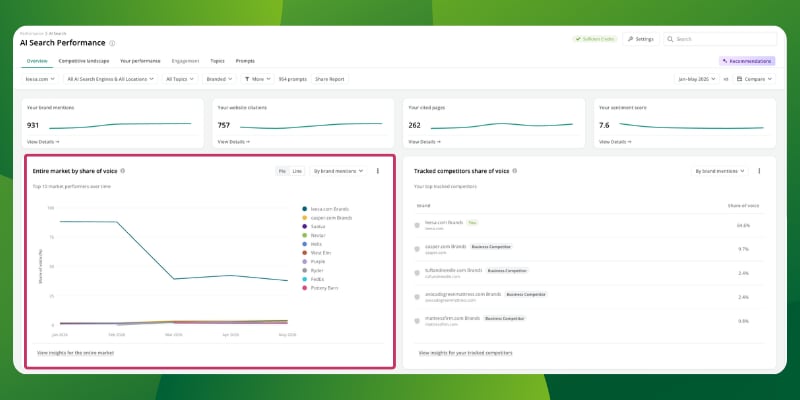Click View Details under Your brand mentions
This screenshot has width=800, height=400.
pos(43,142)
